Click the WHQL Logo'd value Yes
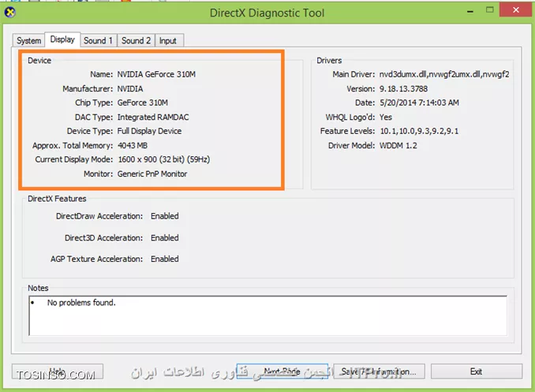Viewport: 535px width, 392px height. tap(386, 117)
